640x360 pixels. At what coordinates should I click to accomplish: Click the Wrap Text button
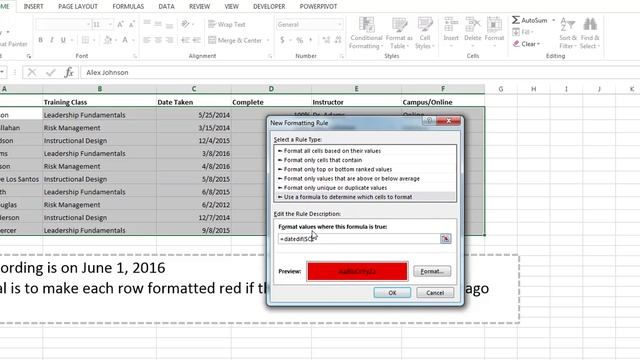(x=227, y=24)
